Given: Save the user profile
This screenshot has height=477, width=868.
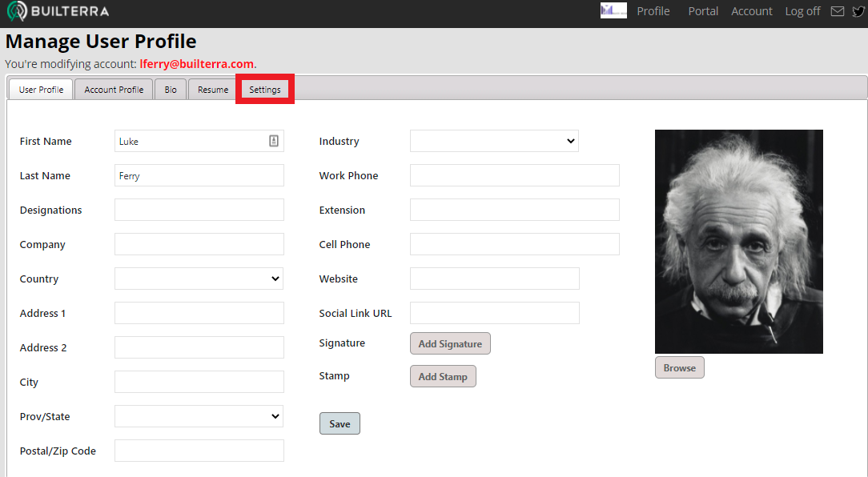Looking at the screenshot, I should [340, 424].
